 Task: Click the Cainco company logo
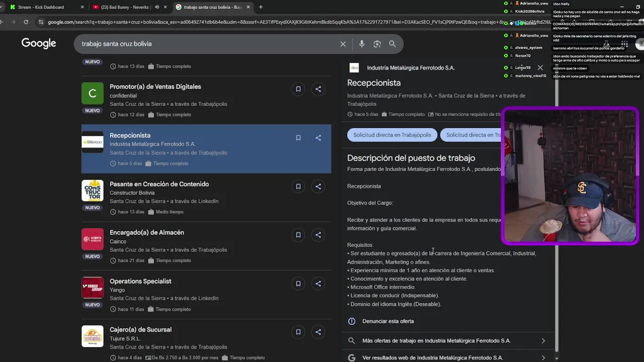(93, 239)
